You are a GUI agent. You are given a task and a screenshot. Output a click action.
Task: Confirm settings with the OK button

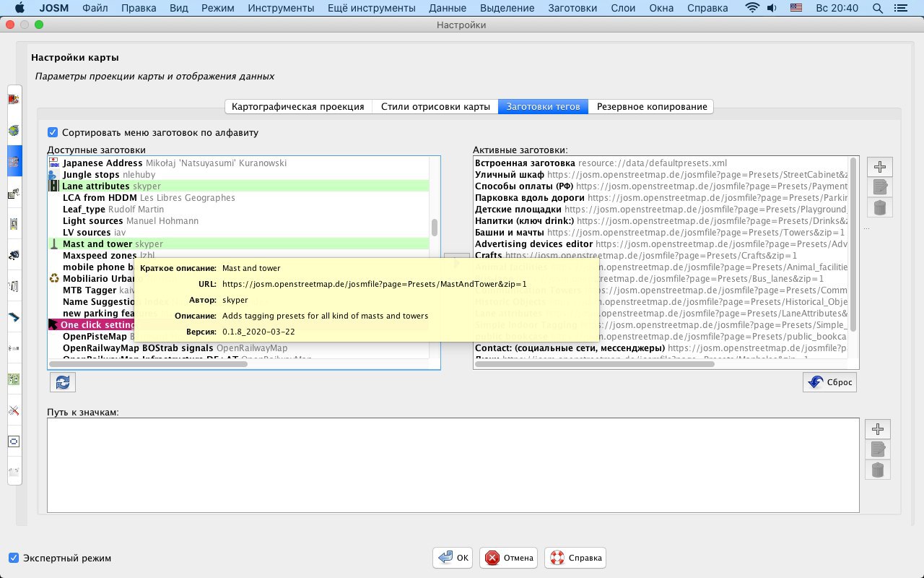[453, 558]
